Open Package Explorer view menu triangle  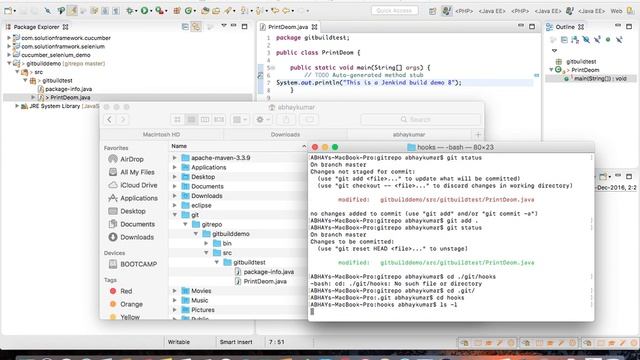[224, 26]
